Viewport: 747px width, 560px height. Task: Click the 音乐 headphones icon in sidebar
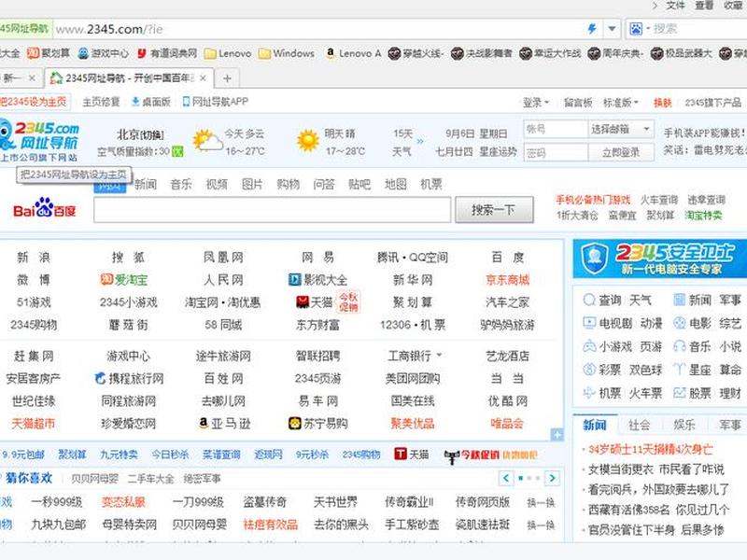(x=680, y=346)
